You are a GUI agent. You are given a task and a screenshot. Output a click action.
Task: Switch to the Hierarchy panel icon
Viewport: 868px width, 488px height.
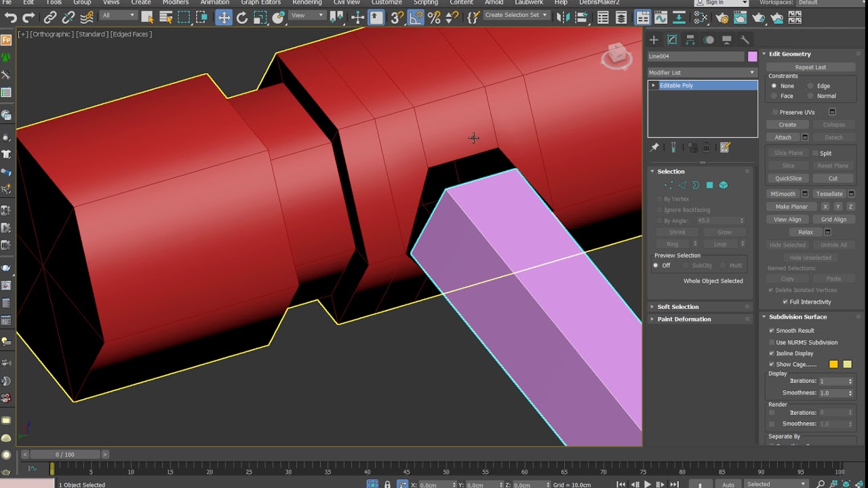690,40
